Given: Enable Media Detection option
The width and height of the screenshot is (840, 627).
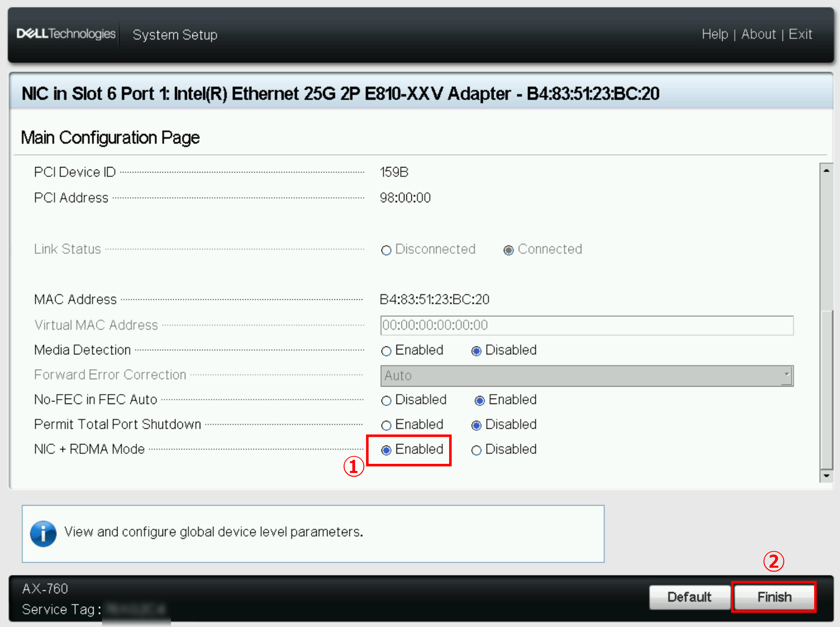Looking at the screenshot, I should click(386, 351).
